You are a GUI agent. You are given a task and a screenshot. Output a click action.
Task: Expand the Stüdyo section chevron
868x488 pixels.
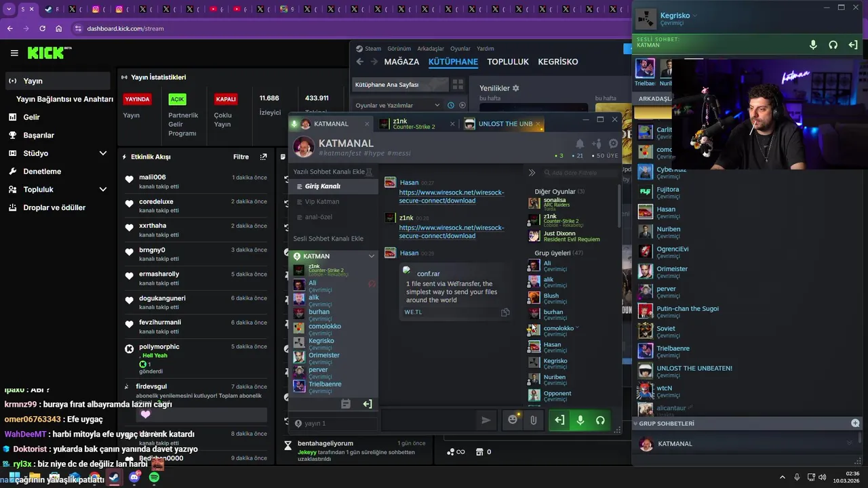[x=102, y=153]
